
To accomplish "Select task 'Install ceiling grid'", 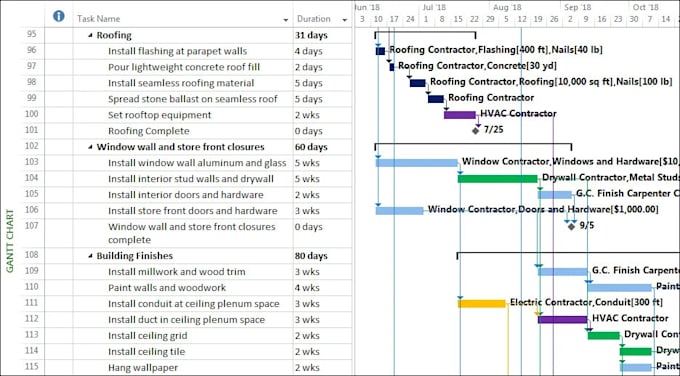I will click(148, 336).
